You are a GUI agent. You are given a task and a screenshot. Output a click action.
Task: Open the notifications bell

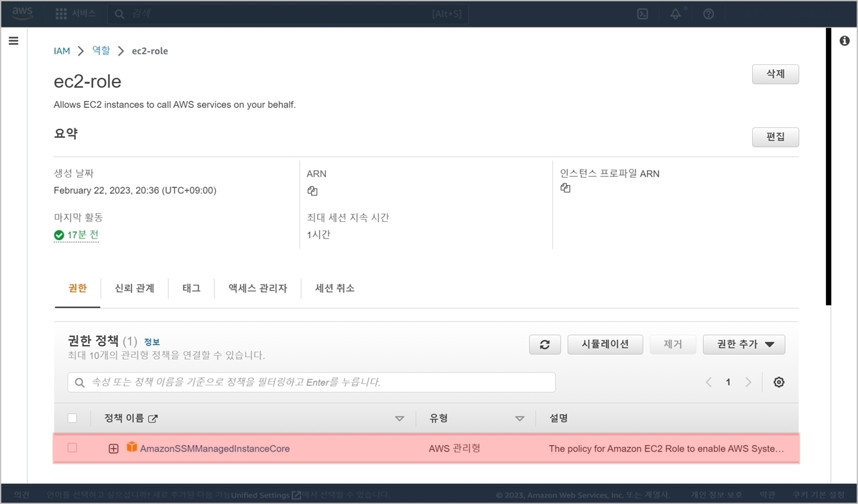tap(676, 14)
